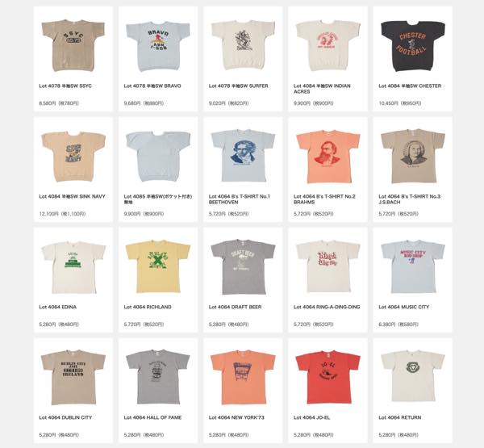View the J.S.Bach portrait T-shirt image

pos(413,157)
